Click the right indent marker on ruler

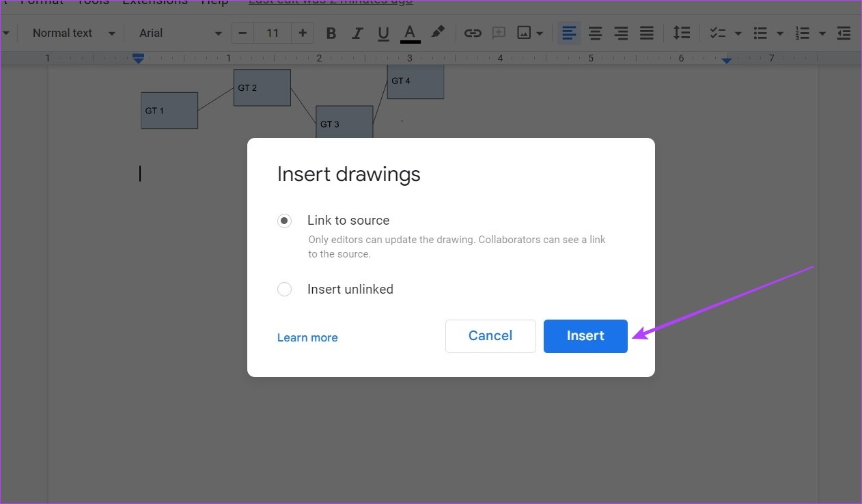pyautogui.click(x=727, y=60)
